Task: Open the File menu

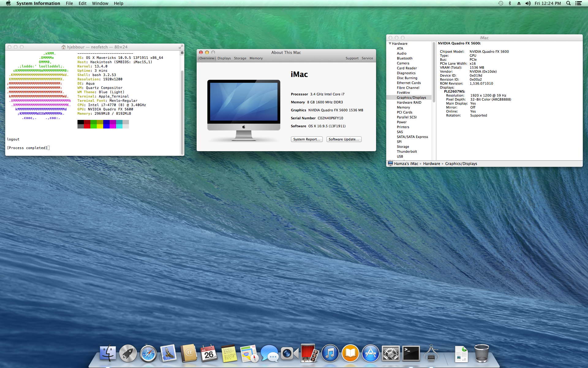Action: (69, 3)
